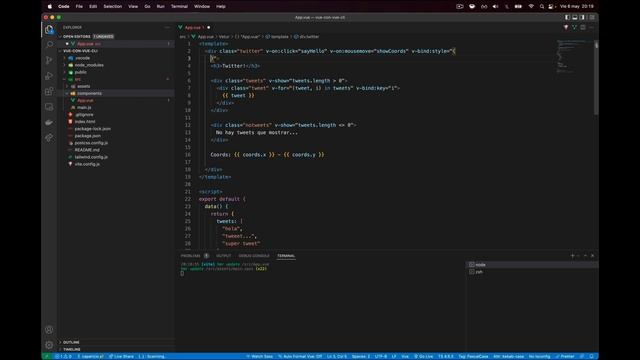Viewport: 640px width, 360px height.
Task: Open vite.config.js in the file tree
Action: (x=87, y=164)
